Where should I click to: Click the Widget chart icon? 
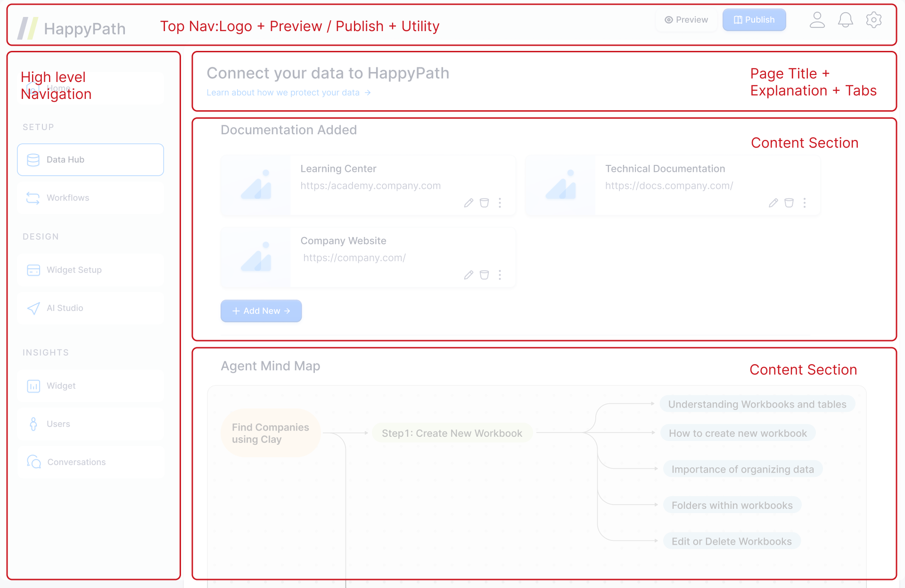pyautogui.click(x=33, y=386)
